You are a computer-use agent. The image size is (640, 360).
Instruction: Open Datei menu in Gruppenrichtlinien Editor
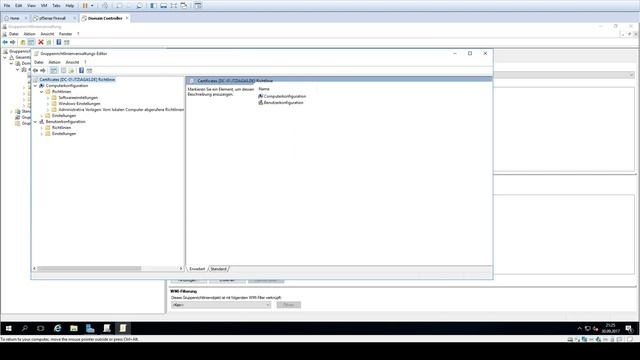38,62
